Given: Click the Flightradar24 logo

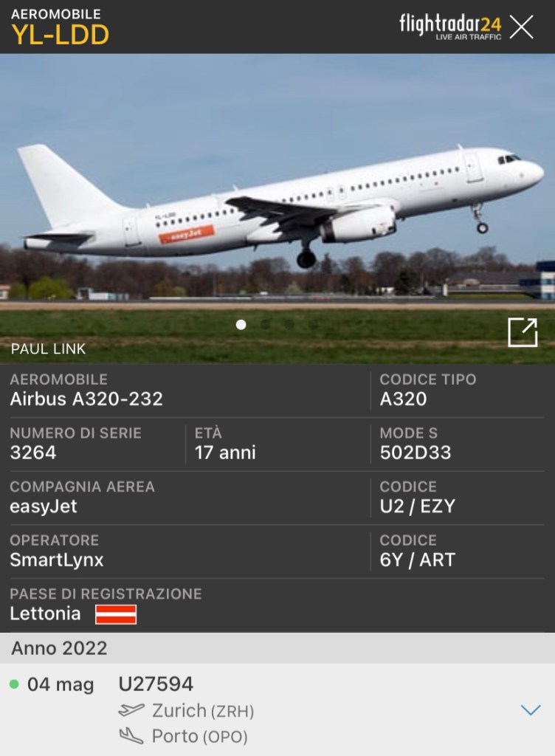Looking at the screenshot, I should pos(450,26).
